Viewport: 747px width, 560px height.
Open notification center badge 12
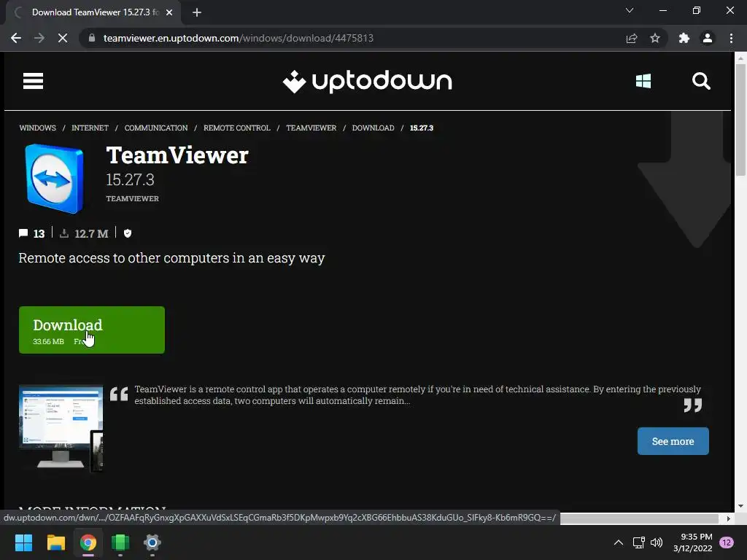(x=727, y=542)
